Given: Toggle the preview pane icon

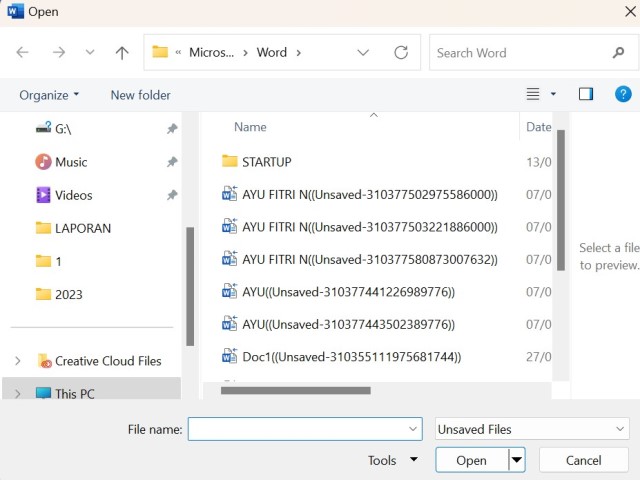Looking at the screenshot, I should pos(586,94).
